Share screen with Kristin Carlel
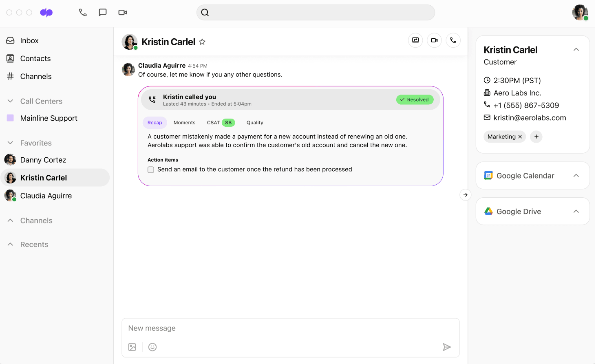 pos(415,40)
